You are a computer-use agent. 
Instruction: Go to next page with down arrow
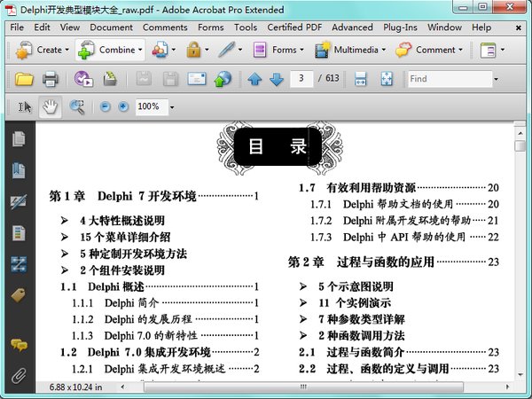pos(277,79)
